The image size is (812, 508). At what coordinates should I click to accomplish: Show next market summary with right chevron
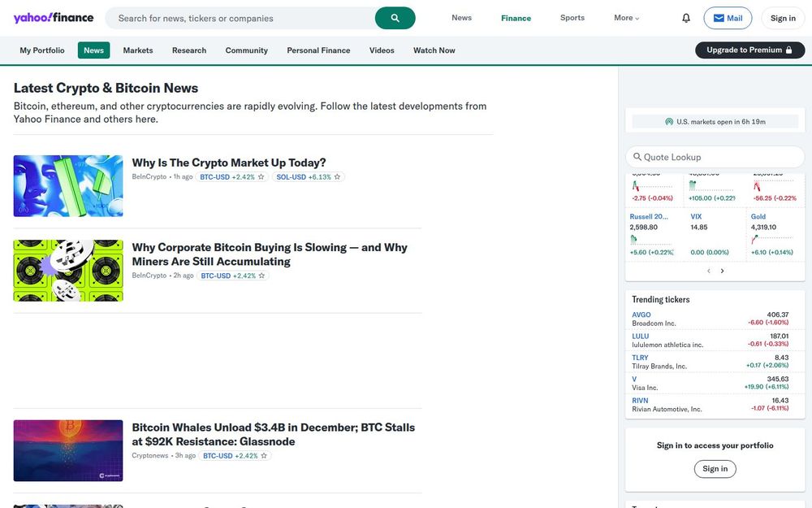pos(722,271)
